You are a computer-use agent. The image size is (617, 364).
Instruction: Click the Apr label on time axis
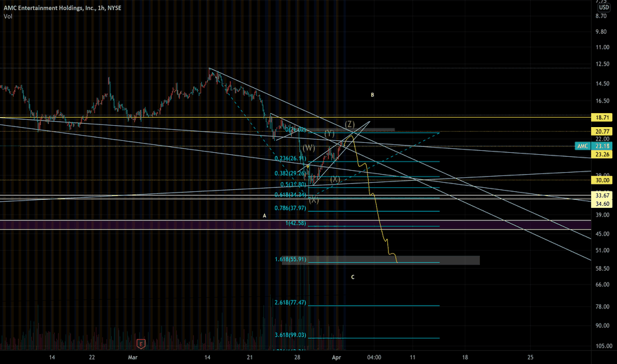tap(336, 357)
